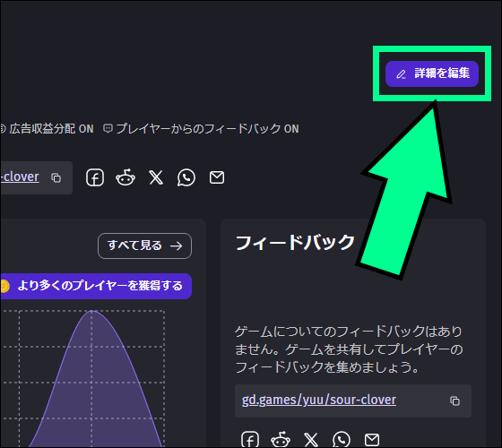This screenshot has height=448, width=502.
Task: Share to X in the feedback panel
Action: [x=311, y=440]
